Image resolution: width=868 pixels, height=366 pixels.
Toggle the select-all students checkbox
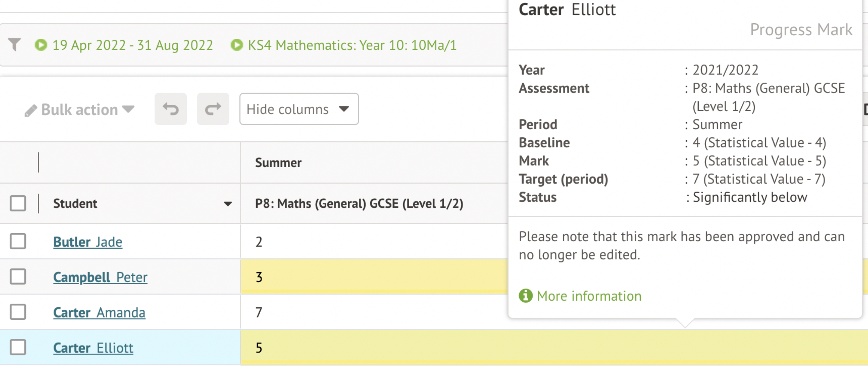18,203
